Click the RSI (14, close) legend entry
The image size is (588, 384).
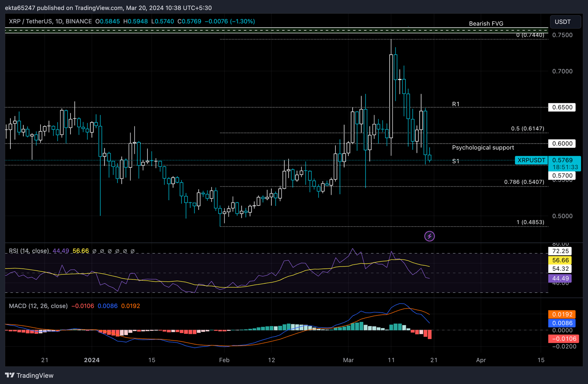tap(28, 251)
